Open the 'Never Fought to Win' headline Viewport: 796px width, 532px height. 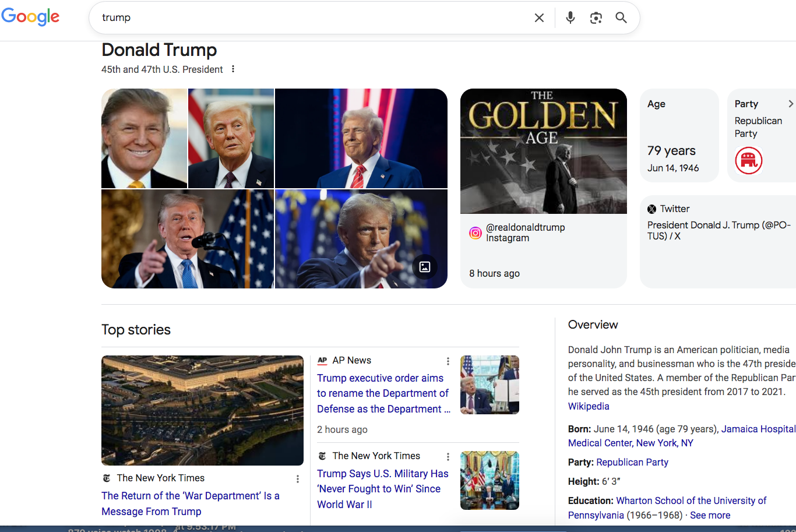point(383,489)
